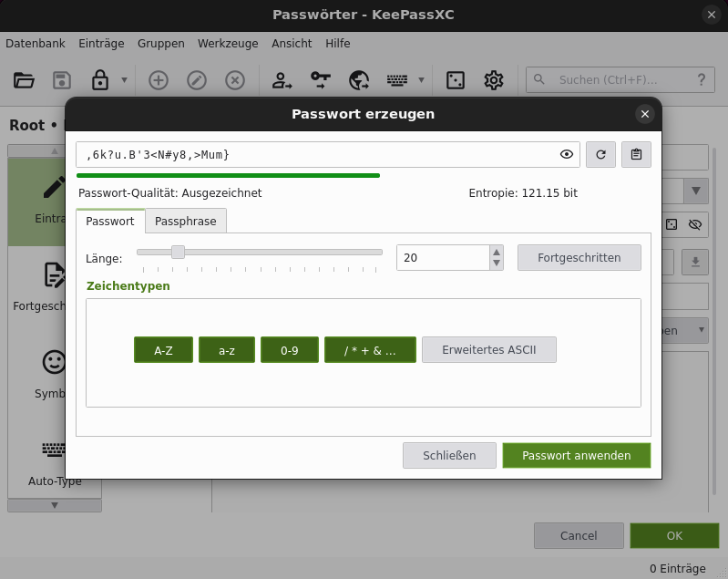Screen dimensions: 728x579
Task: Open the Einträge menu
Action: tap(101, 44)
